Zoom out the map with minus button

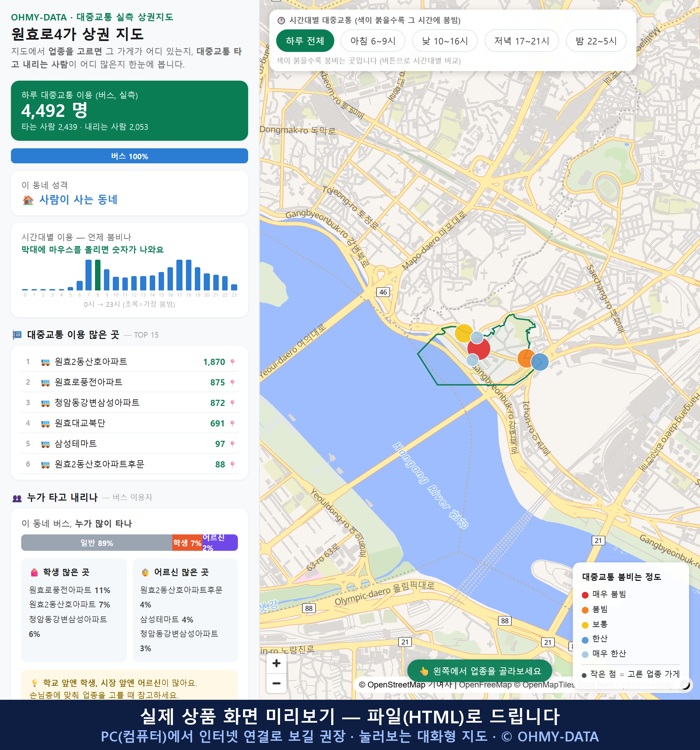click(276, 683)
